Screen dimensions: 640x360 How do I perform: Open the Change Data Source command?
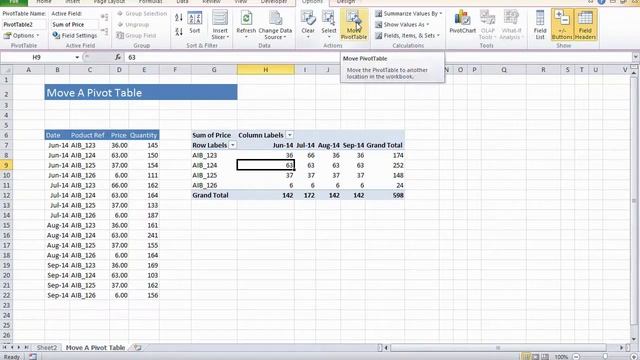[x=275, y=24]
